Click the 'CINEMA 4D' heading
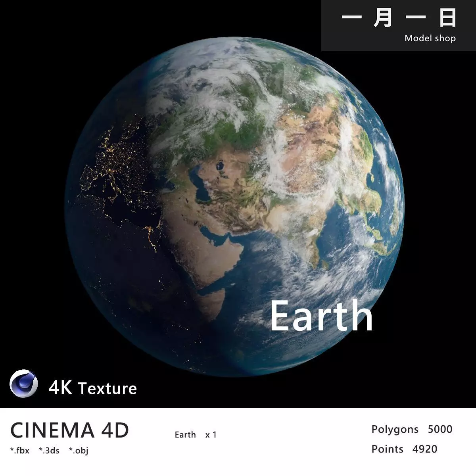 click(70, 430)
